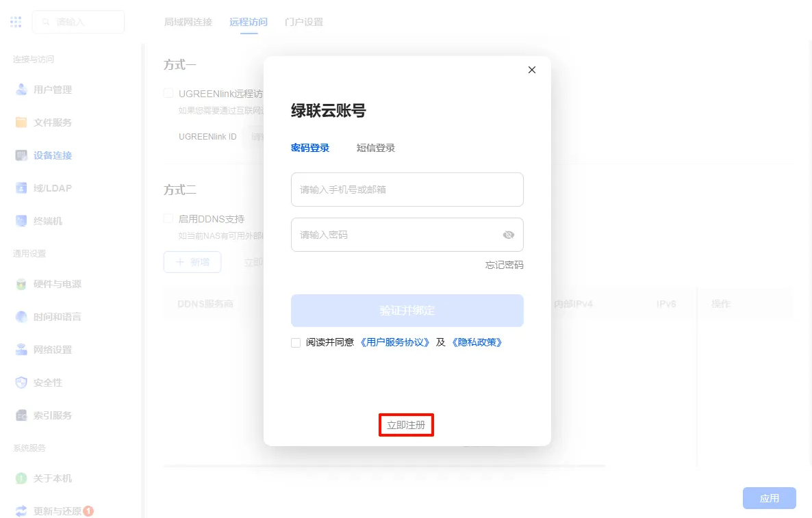Click the 方式二 section heading
812x518 pixels.
coord(180,190)
